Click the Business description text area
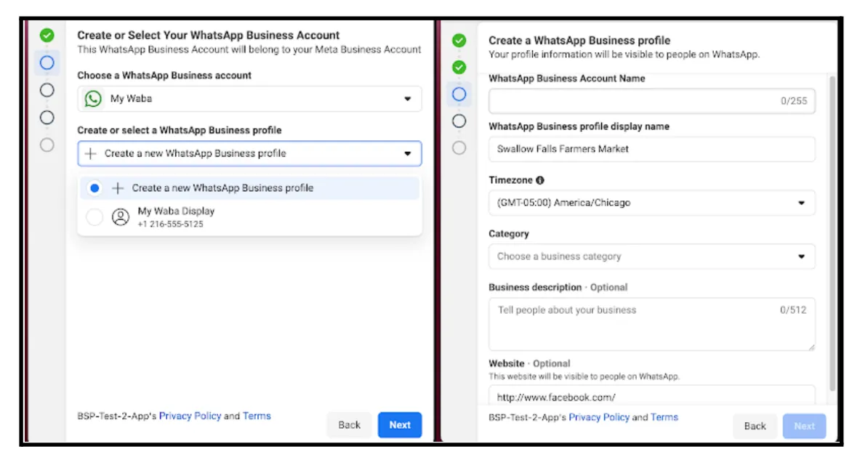The image size is (868, 465). coord(651,324)
